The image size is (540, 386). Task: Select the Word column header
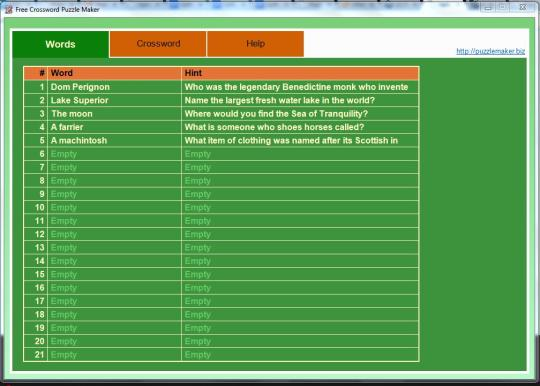pos(114,73)
